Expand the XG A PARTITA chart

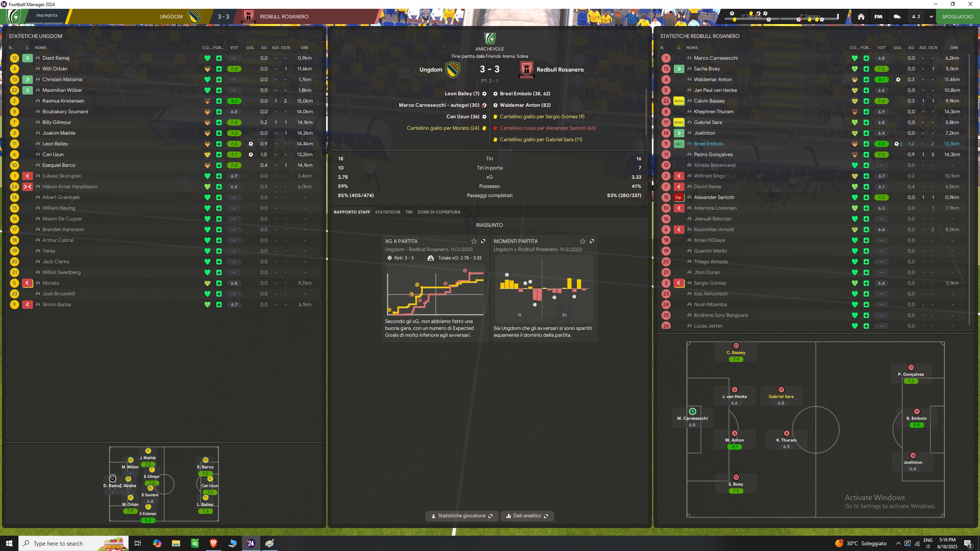(483, 241)
